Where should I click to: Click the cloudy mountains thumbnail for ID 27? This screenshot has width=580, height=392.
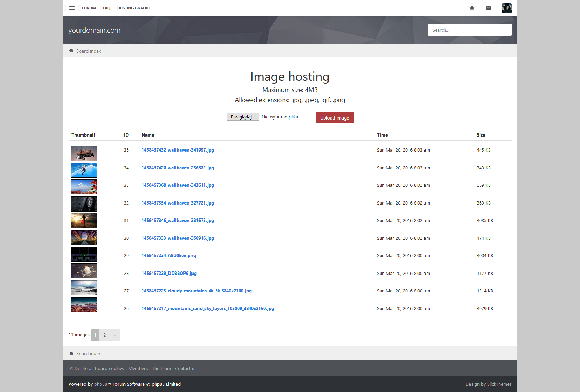click(x=84, y=288)
